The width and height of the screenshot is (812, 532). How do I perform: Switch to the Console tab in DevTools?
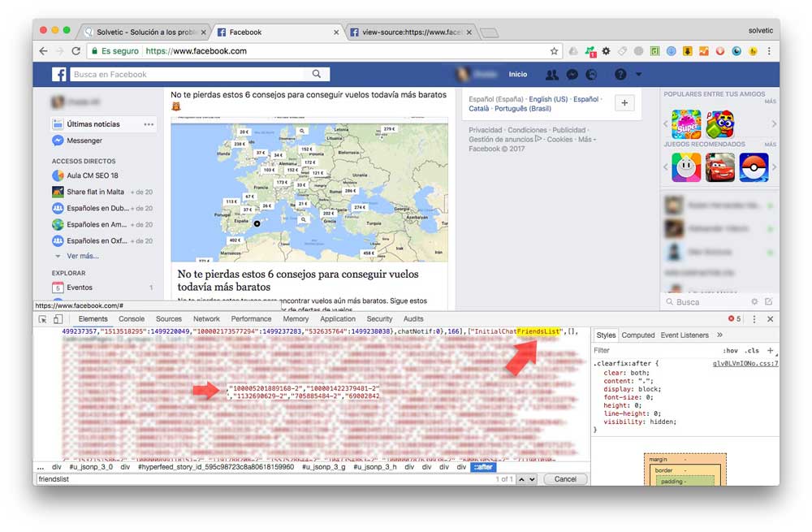tap(132, 319)
